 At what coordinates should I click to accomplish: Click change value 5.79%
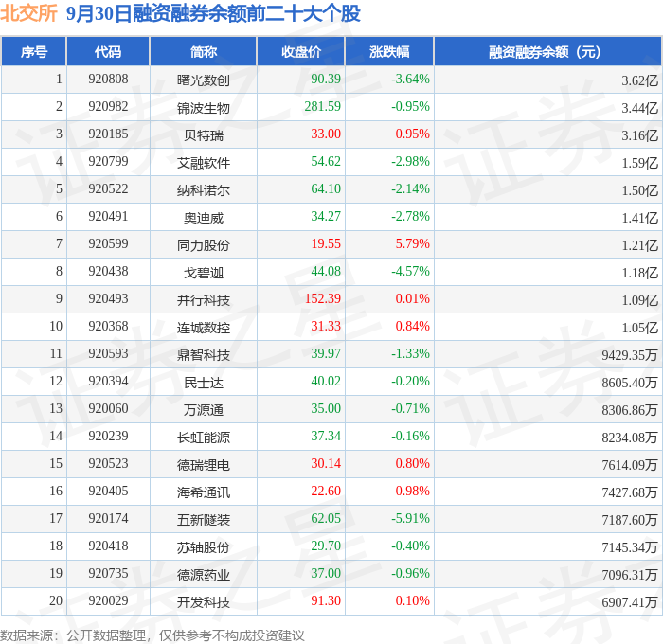pos(412,244)
